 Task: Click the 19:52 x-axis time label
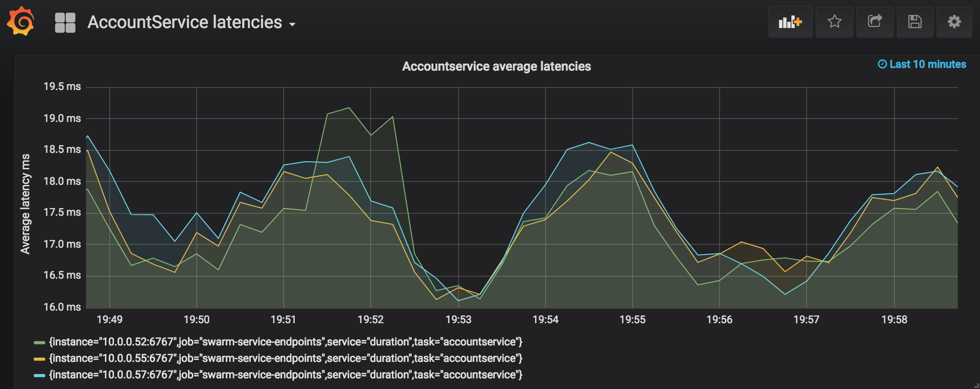tap(371, 320)
